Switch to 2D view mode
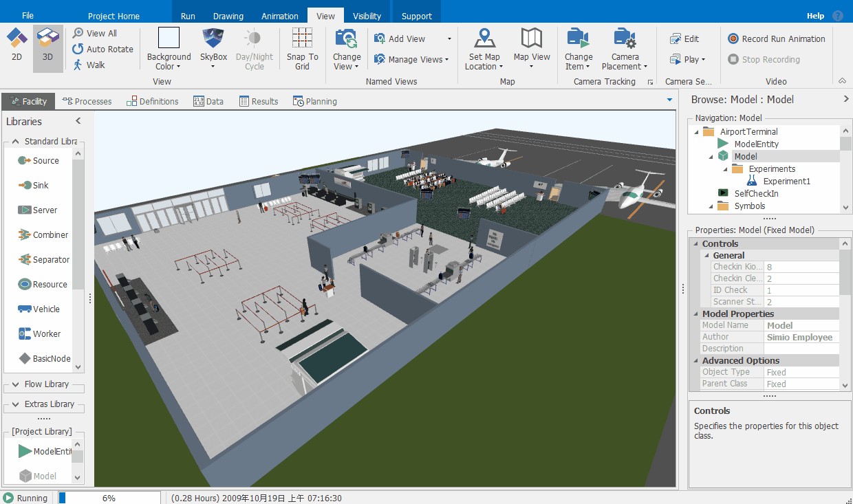 coord(17,45)
